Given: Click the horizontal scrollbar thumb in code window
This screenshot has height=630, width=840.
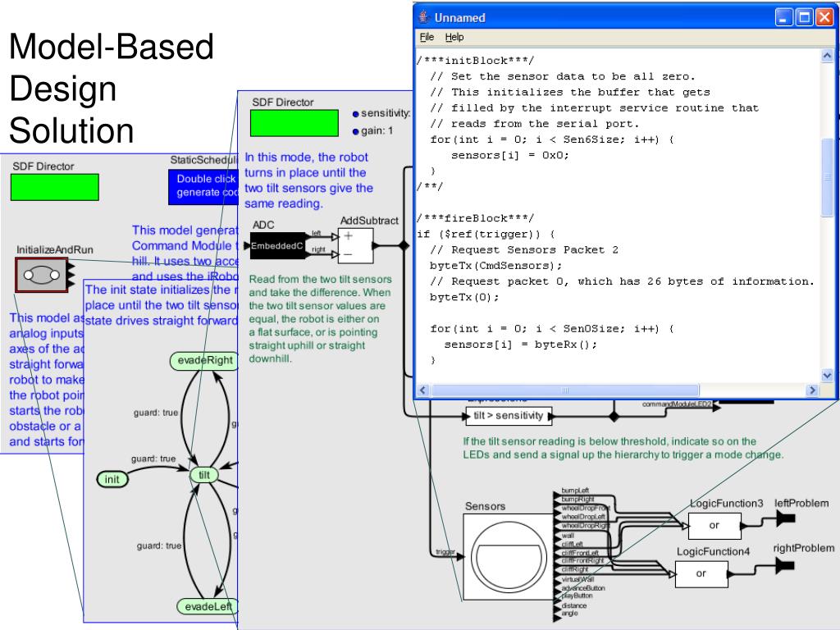Looking at the screenshot, I should click(x=565, y=390).
